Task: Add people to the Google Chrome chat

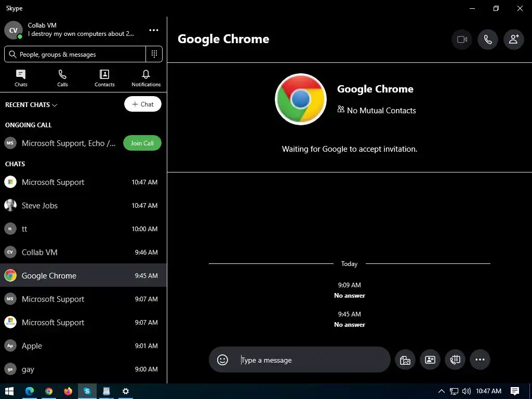Action: pyautogui.click(x=514, y=39)
